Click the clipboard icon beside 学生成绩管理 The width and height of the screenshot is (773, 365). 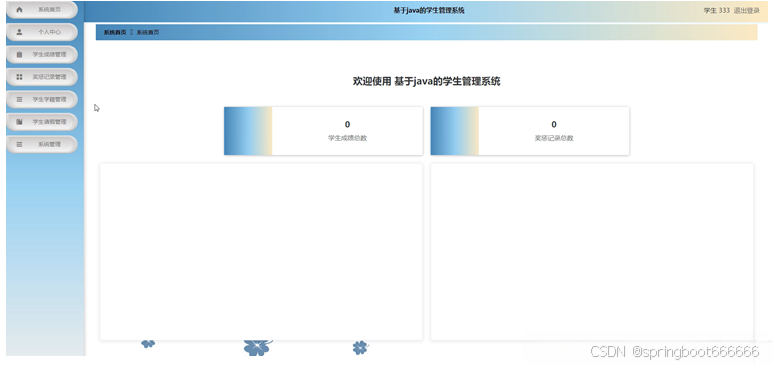click(20, 54)
